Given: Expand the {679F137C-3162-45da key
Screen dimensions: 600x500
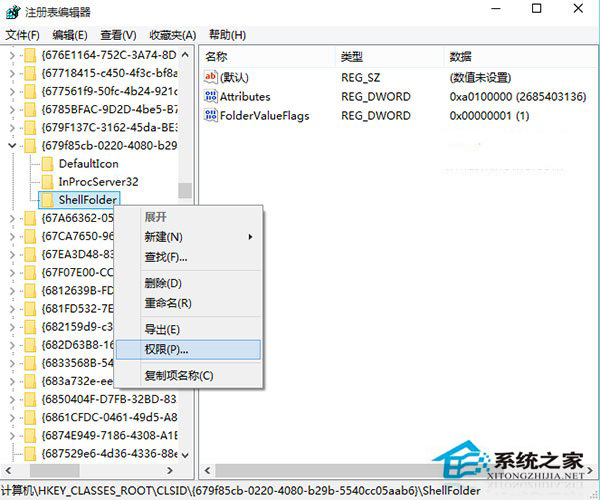Looking at the screenshot, I should [x=12, y=128].
